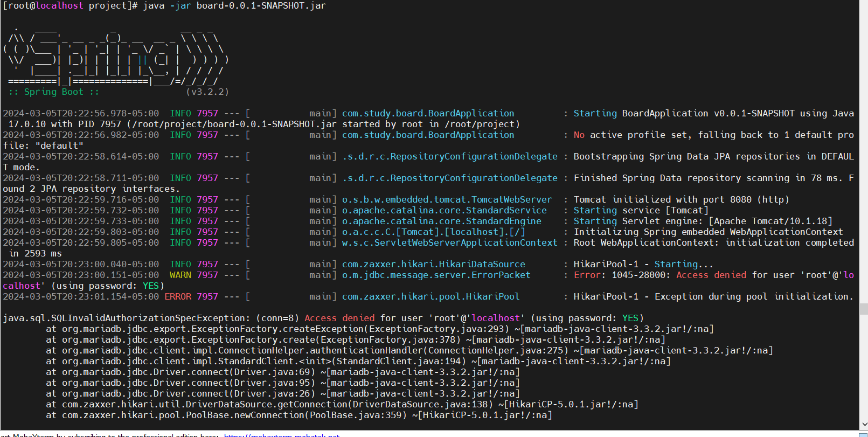The height and width of the screenshot is (437, 868).
Task: Click the '[root@localhost project]#' prompt
Action: 70,6
